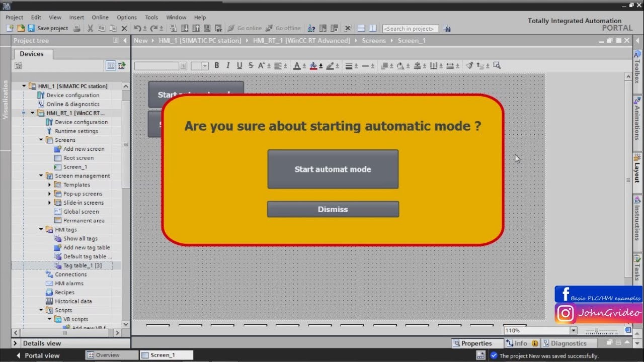This screenshot has width=644, height=362.
Task: Open the Info tab in inspector
Action: coord(521,343)
